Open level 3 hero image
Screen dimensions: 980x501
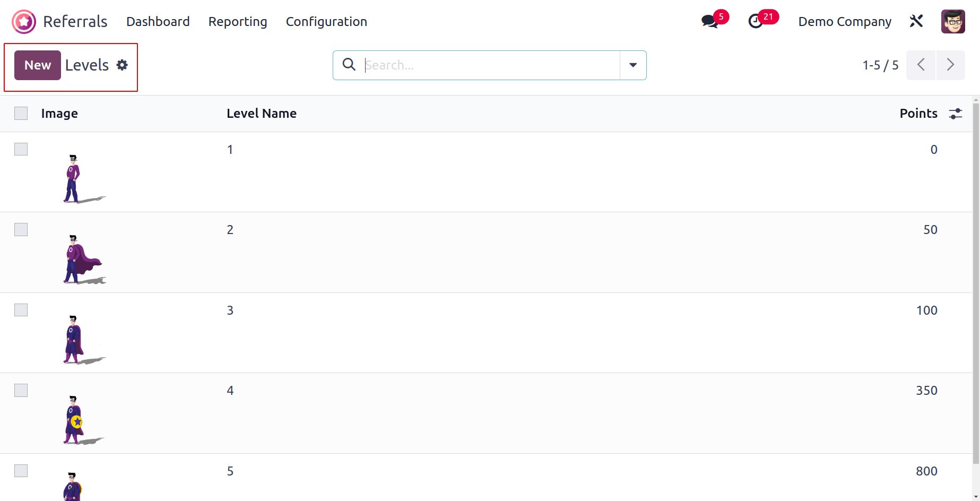pos(84,340)
